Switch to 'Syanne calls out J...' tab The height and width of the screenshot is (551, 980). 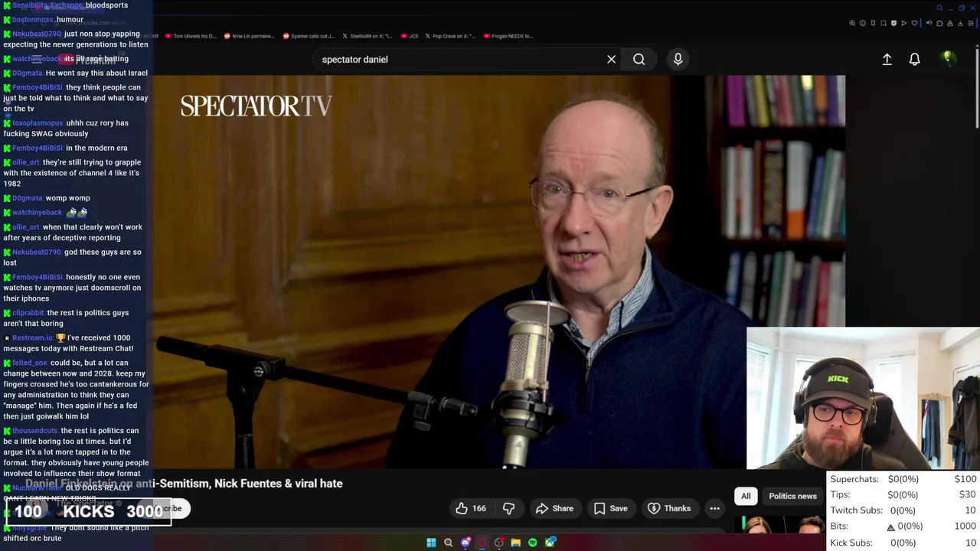309,36
